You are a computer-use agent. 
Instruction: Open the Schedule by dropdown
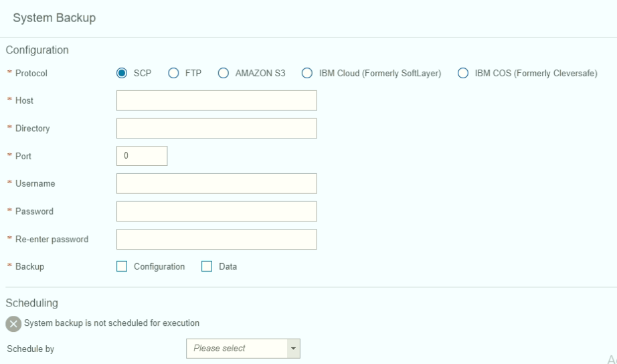(243, 349)
